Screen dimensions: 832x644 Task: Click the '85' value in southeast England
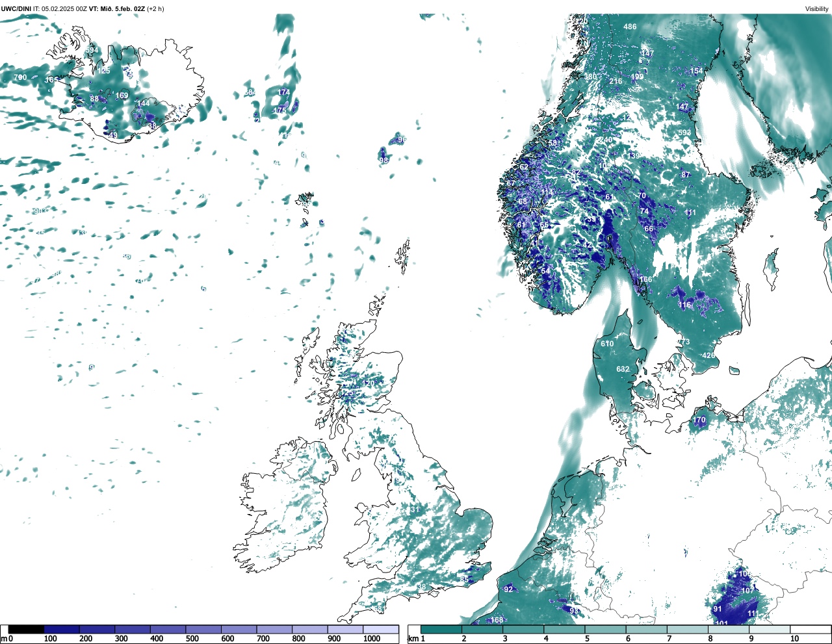pyautogui.click(x=464, y=579)
